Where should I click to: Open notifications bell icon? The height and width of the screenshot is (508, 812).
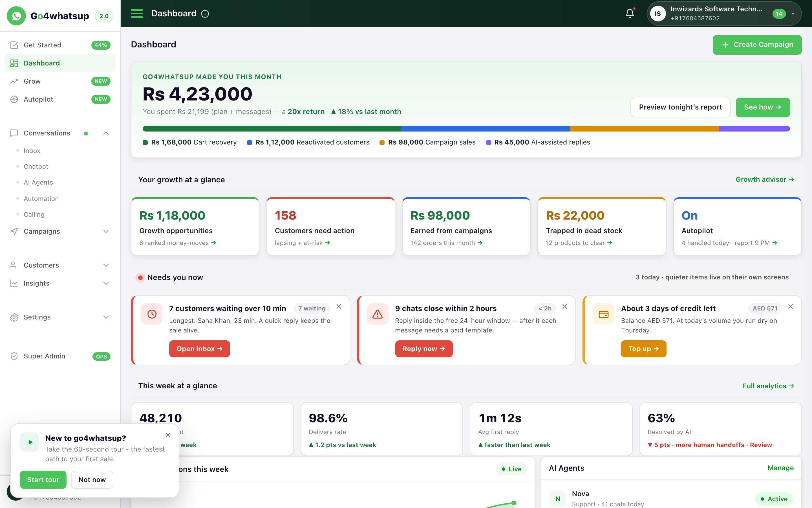630,14
